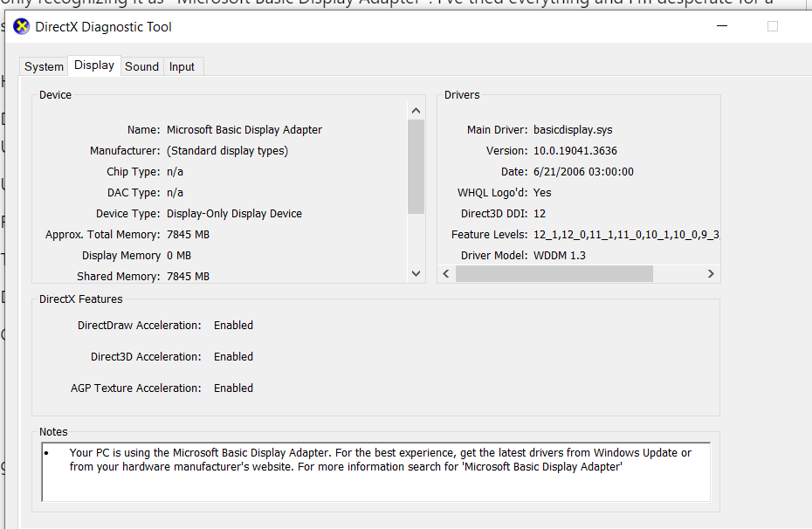812x529 pixels.
Task: Switch to the System tab
Action: (x=44, y=66)
